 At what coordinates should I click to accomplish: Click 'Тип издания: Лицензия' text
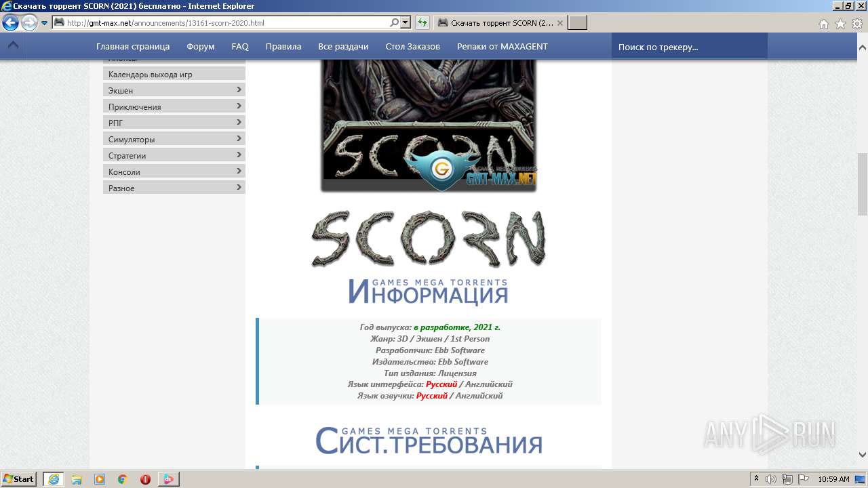[x=430, y=373]
